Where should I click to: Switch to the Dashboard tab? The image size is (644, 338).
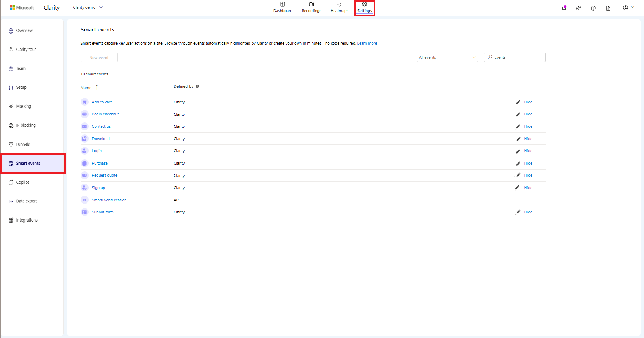pos(283,7)
